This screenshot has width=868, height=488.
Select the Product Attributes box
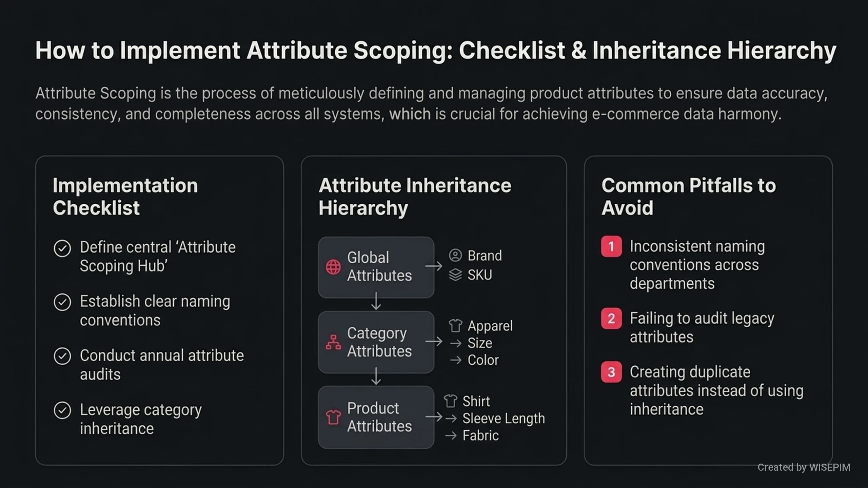tap(376, 417)
